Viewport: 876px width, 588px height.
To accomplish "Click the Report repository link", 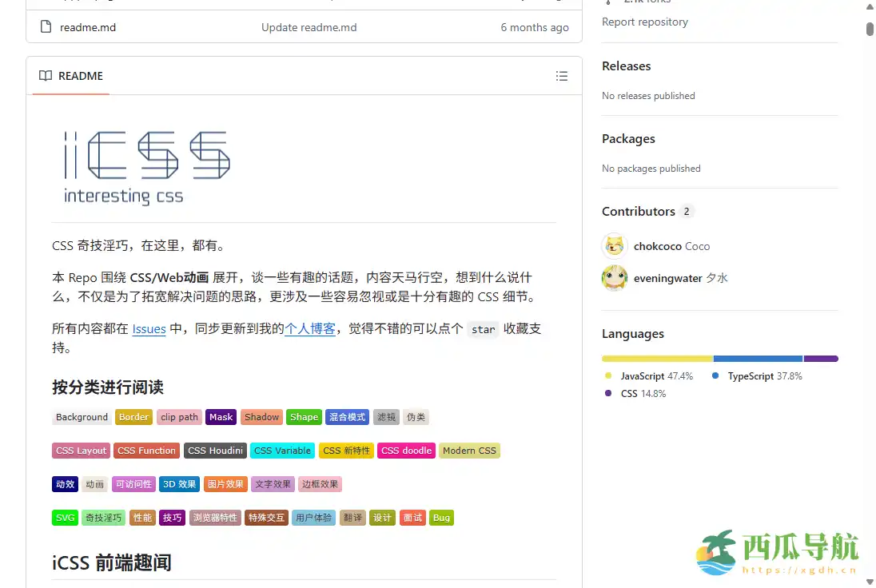I will 645,22.
